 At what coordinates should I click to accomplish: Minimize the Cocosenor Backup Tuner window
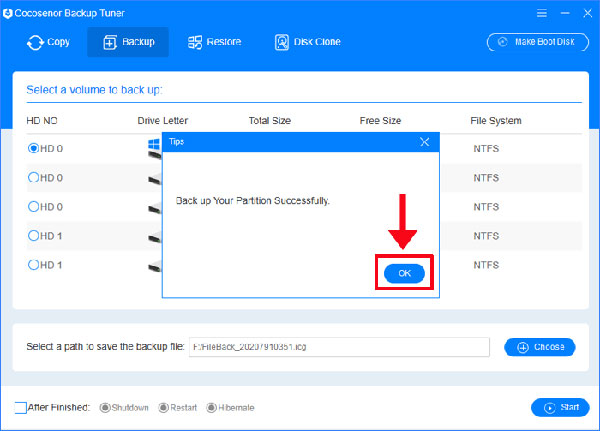[565, 13]
